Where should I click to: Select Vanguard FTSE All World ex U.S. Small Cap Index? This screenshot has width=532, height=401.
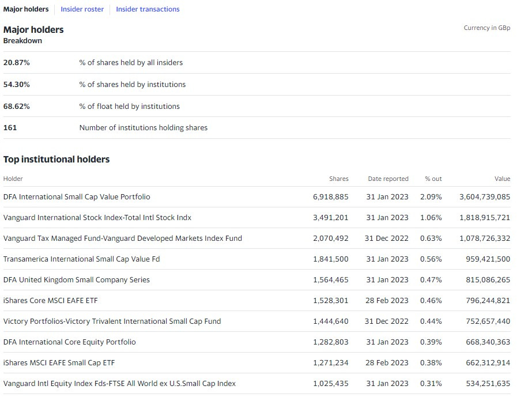point(119,383)
